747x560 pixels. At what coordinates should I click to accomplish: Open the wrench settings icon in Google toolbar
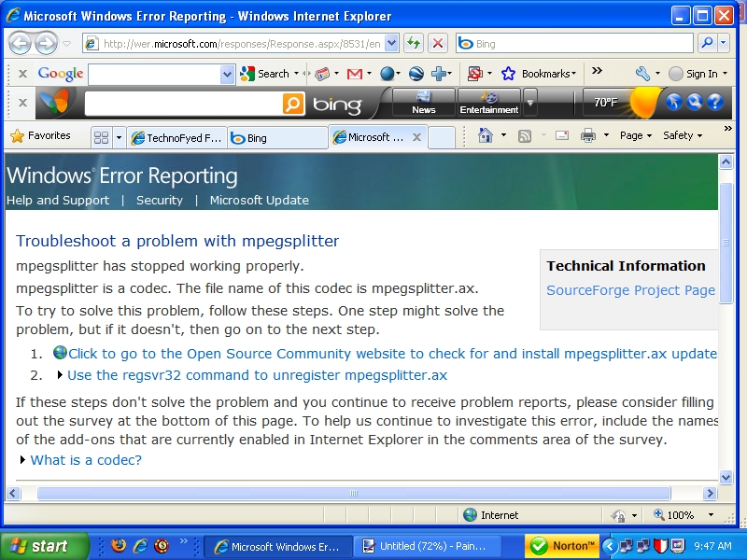tap(642, 74)
